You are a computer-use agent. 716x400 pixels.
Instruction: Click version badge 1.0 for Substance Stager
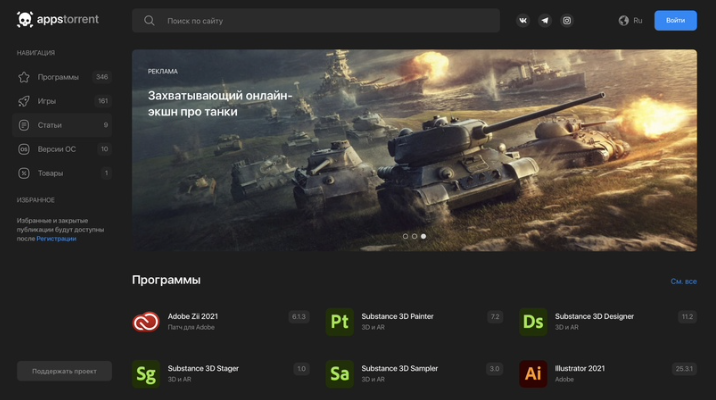pos(301,369)
